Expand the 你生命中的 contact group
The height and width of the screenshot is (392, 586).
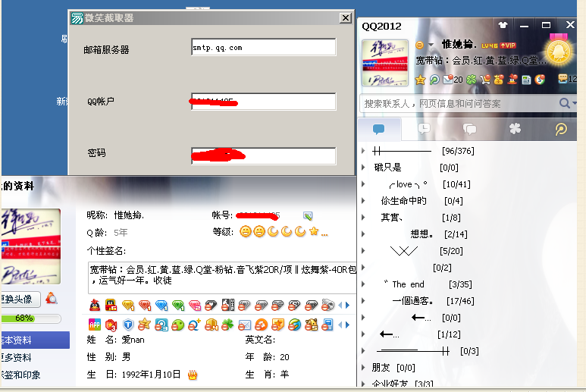[363, 201]
